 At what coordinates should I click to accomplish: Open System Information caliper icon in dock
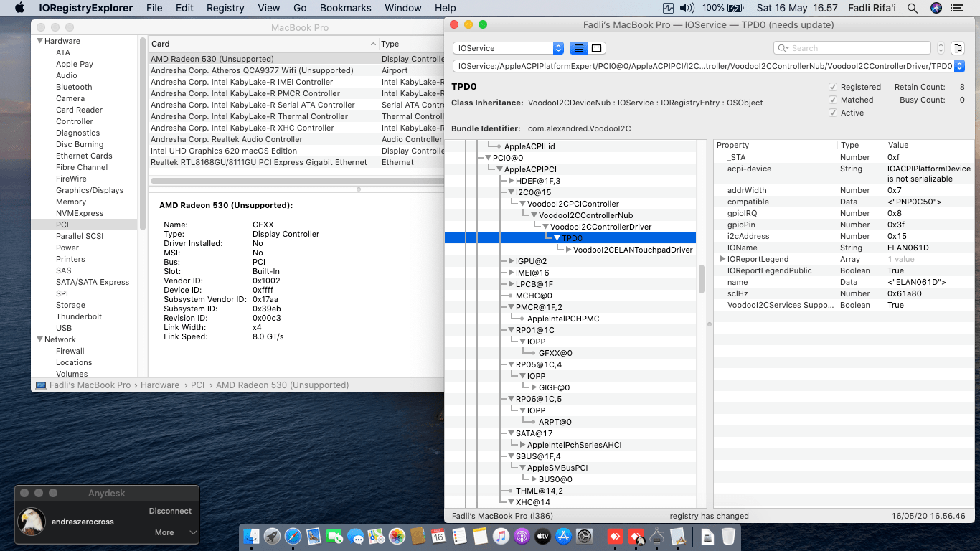(657, 536)
